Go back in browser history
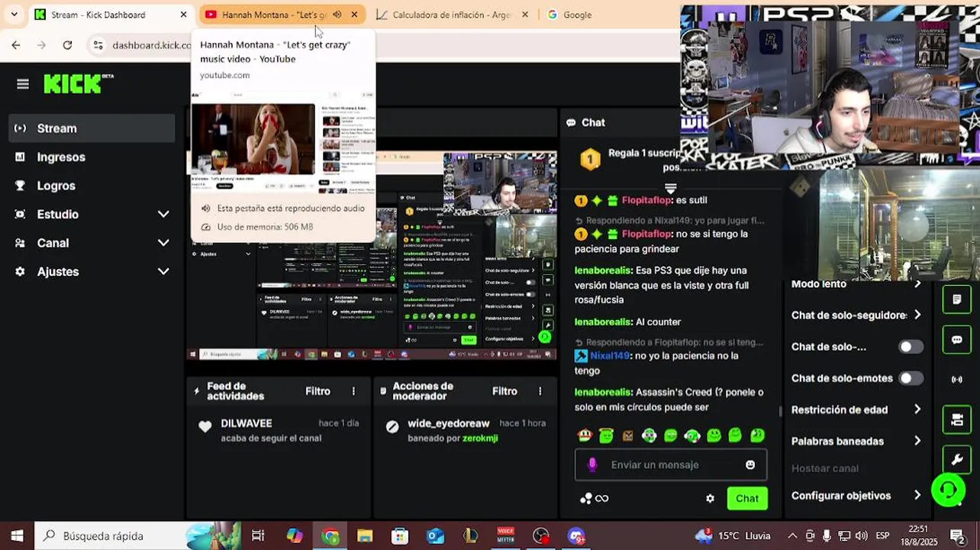Screen dimensions: 980x550 click(x=16, y=45)
